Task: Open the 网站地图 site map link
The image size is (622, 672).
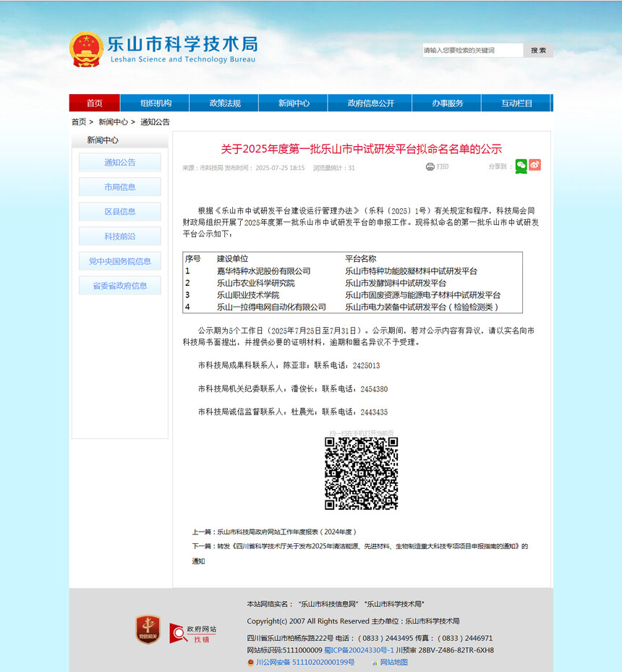Action: [x=394, y=663]
